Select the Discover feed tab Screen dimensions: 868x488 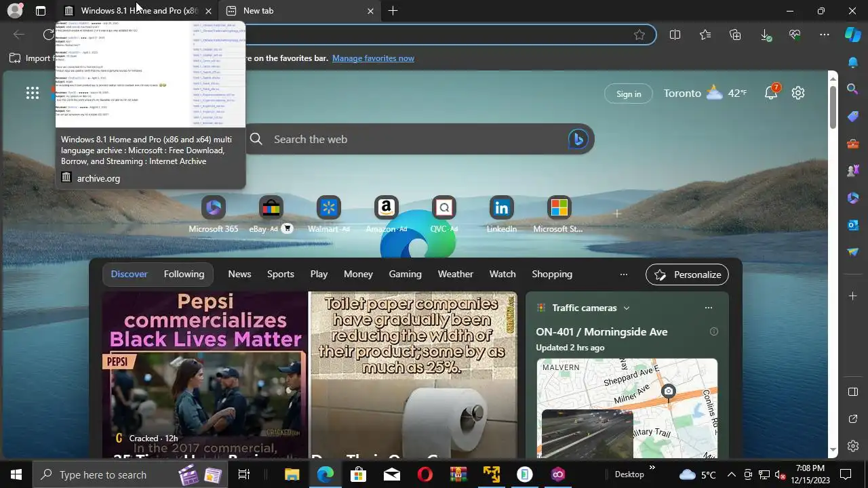[x=129, y=274]
